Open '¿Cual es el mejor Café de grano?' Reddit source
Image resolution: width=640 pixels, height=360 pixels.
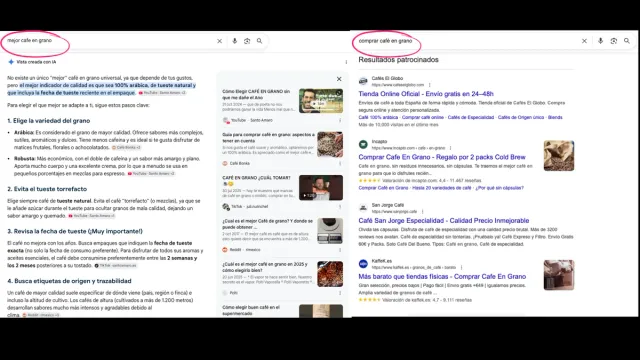pyautogui.click(x=267, y=224)
